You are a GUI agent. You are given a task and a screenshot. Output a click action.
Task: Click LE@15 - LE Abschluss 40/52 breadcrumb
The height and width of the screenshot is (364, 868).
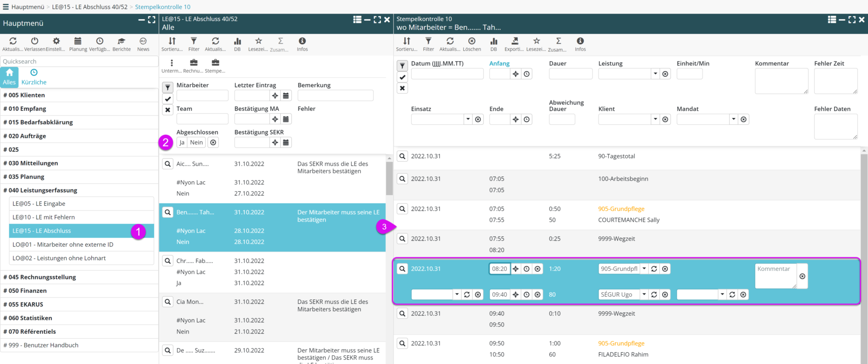(90, 7)
